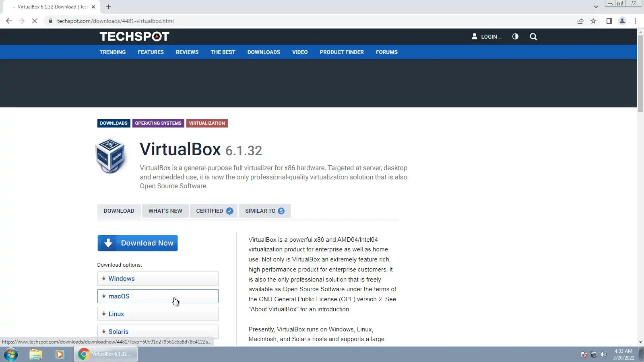Click the scrollbar down arrow

click(640, 342)
